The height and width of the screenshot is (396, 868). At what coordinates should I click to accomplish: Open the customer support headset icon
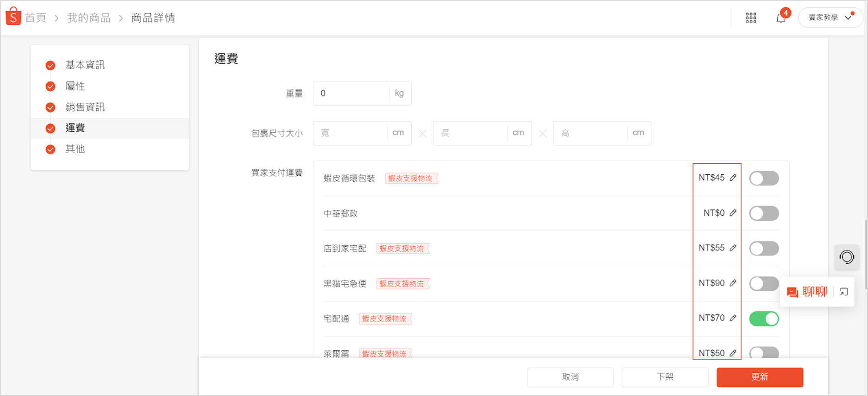(x=846, y=257)
